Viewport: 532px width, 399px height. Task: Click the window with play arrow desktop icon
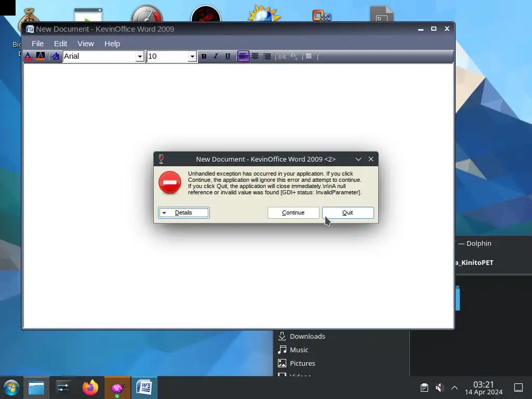[88, 15]
